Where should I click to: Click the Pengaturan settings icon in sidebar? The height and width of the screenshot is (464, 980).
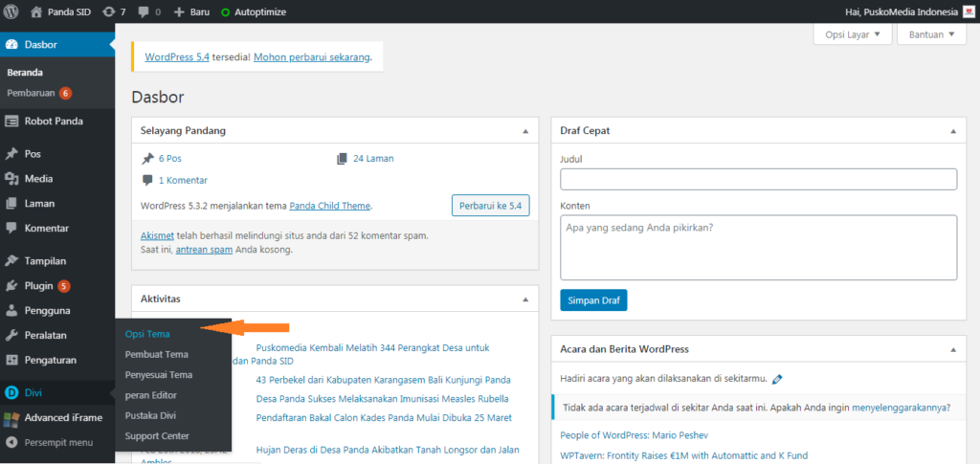tap(11, 361)
